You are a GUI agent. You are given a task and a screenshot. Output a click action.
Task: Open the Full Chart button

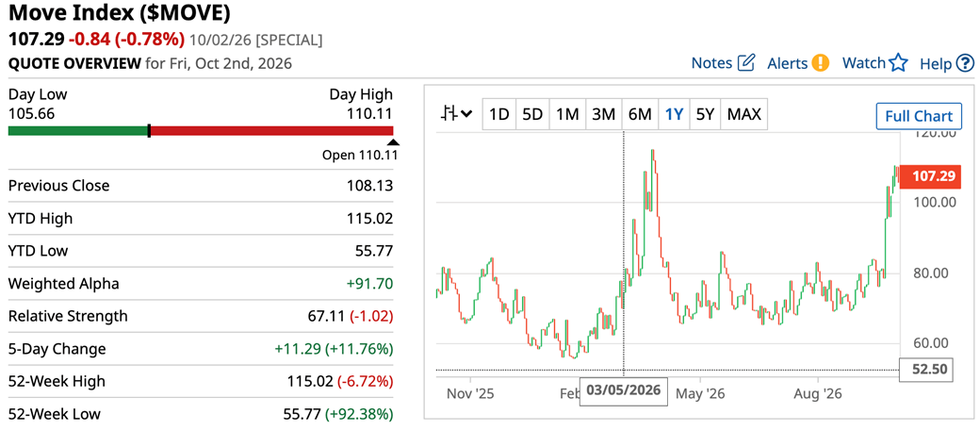click(918, 116)
